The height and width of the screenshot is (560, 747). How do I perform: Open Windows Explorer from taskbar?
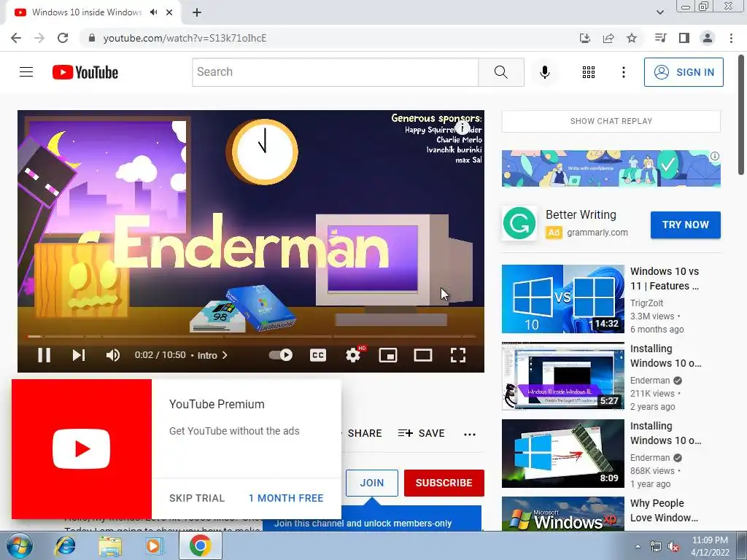(x=109, y=545)
